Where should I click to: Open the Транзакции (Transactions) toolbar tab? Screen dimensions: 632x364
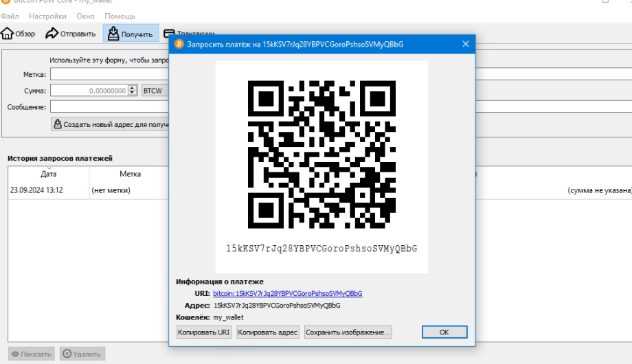click(x=189, y=34)
